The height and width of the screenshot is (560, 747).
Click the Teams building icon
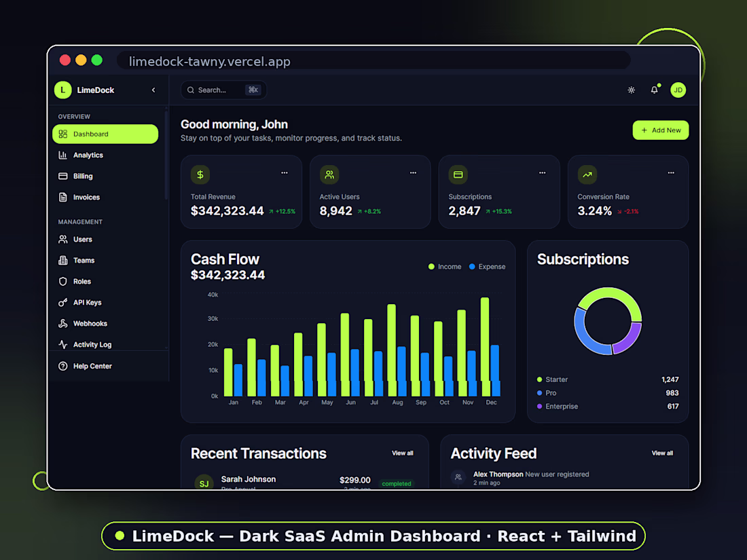(63, 261)
